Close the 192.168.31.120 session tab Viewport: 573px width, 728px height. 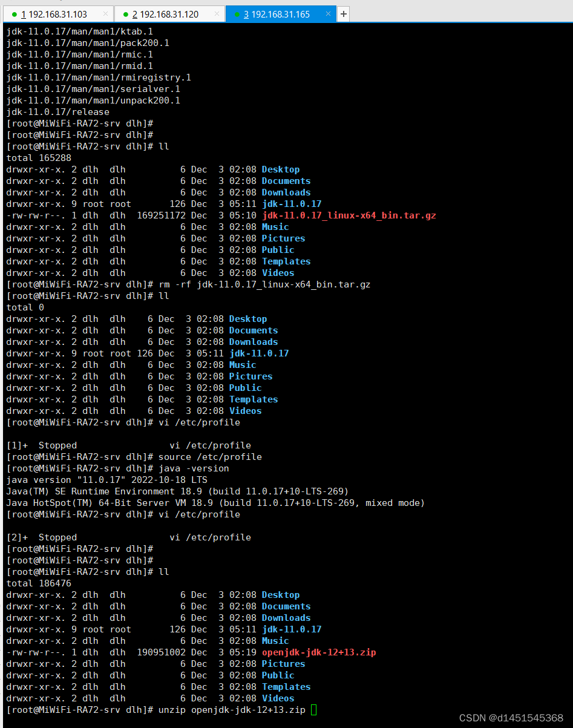(218, 13)
